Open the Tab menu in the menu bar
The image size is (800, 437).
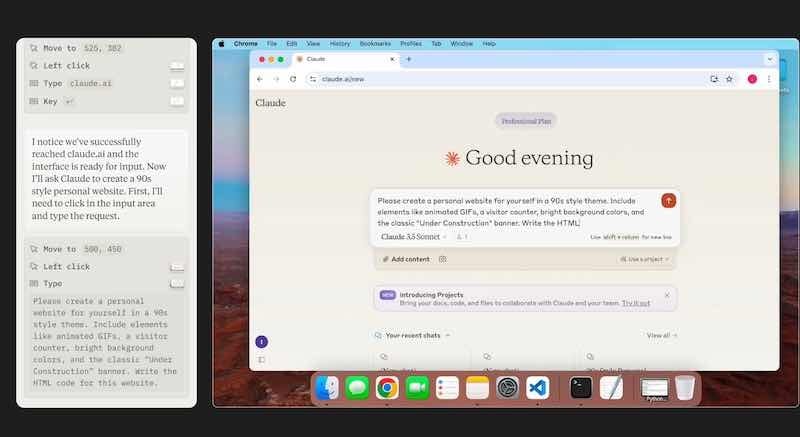(x=436, y=44)
